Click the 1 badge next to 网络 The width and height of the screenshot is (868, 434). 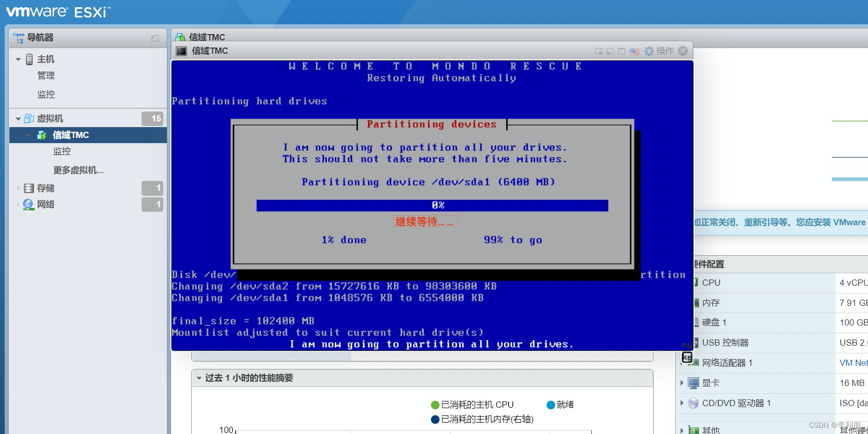click(x=152, y=205)
